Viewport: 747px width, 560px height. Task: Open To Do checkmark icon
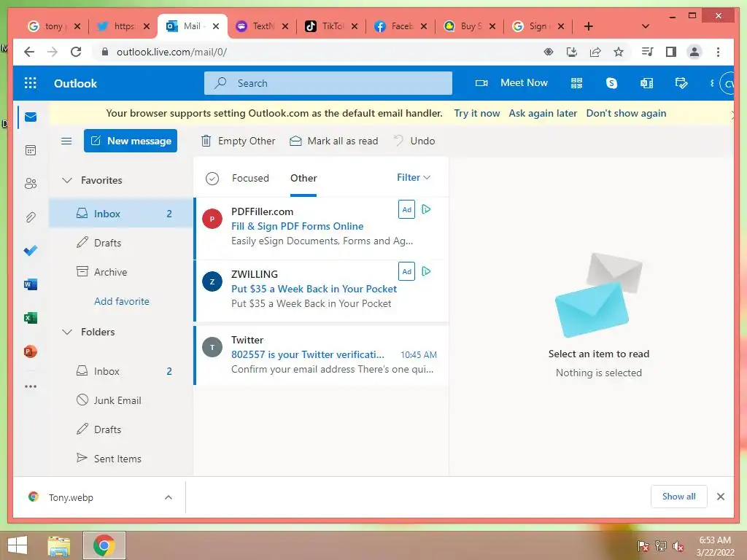coord(31,251)
